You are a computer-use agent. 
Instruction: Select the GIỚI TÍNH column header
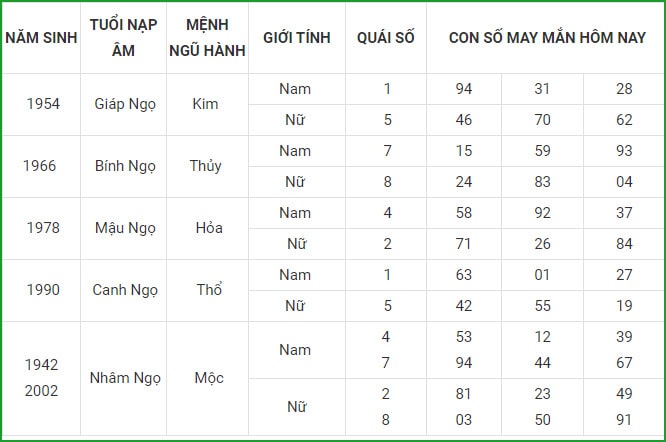tap(297, 37)
